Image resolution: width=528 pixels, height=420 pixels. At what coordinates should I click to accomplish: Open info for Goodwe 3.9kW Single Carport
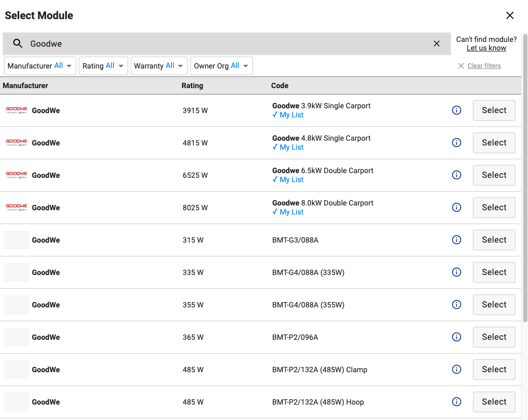pos(456,110)
